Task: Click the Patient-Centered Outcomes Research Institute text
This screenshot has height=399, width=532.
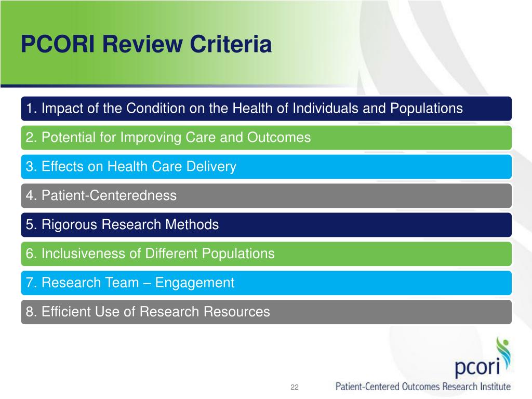Action: pyautogui.click(x=423, y=387)
